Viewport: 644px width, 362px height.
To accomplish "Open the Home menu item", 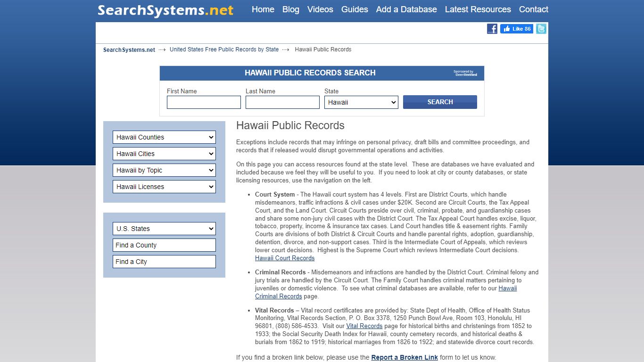I will click(x=263, y=9).
